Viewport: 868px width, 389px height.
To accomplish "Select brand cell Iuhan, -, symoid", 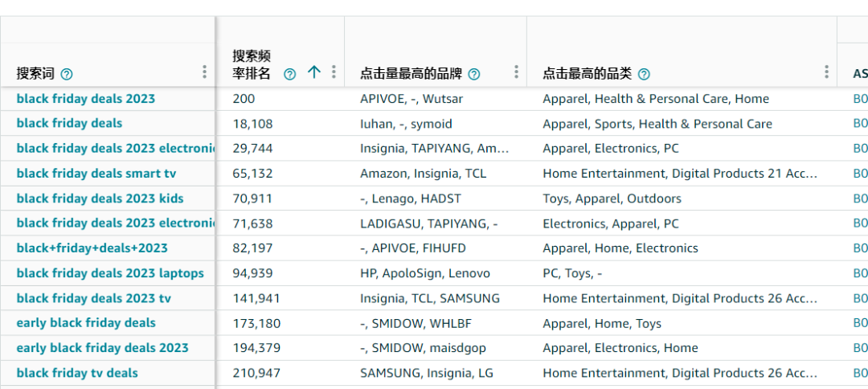I will pyautogui.click(x=406, y=124).
